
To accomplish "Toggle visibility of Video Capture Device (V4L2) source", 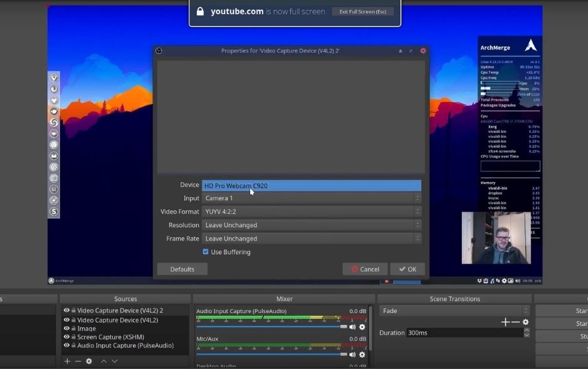I will click(x=66, y=320).
